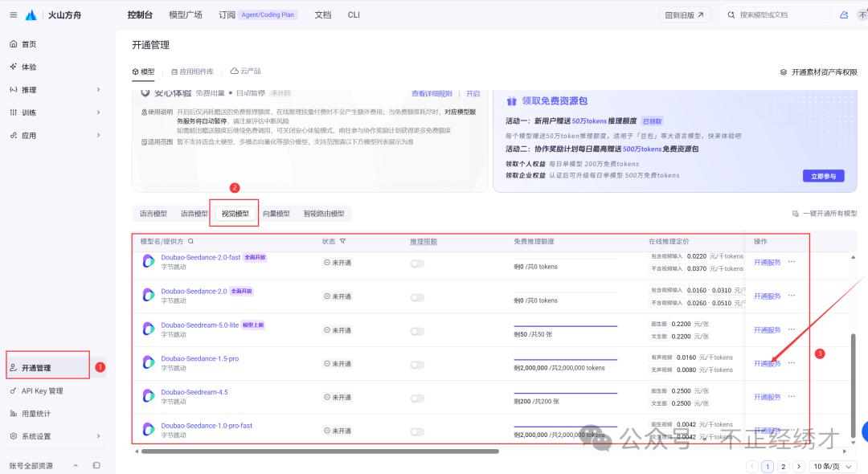Open more options for Doubao-Seedream-5.0-lite
This screenshot has width=868, height=474.
[x=792, y=329]
